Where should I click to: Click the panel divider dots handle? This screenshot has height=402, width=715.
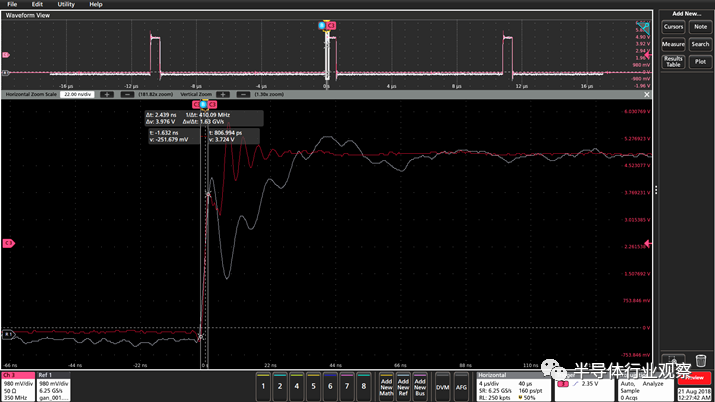point(656,190)
